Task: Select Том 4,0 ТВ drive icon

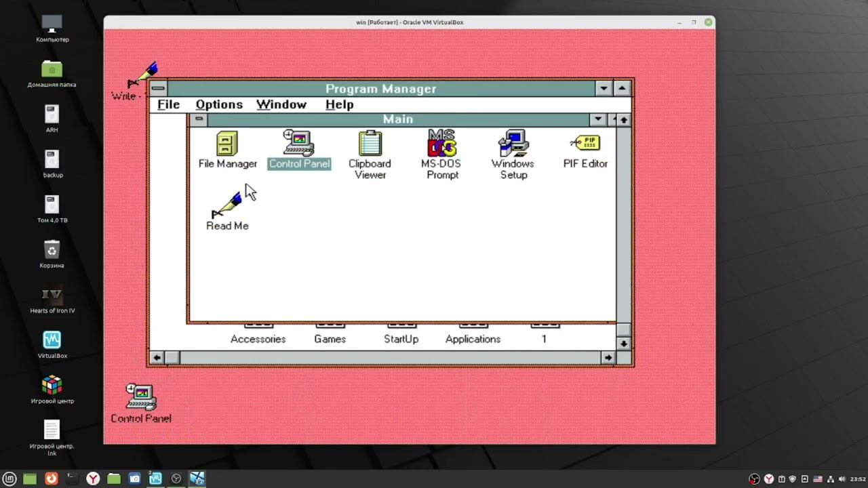Action: 52,209
